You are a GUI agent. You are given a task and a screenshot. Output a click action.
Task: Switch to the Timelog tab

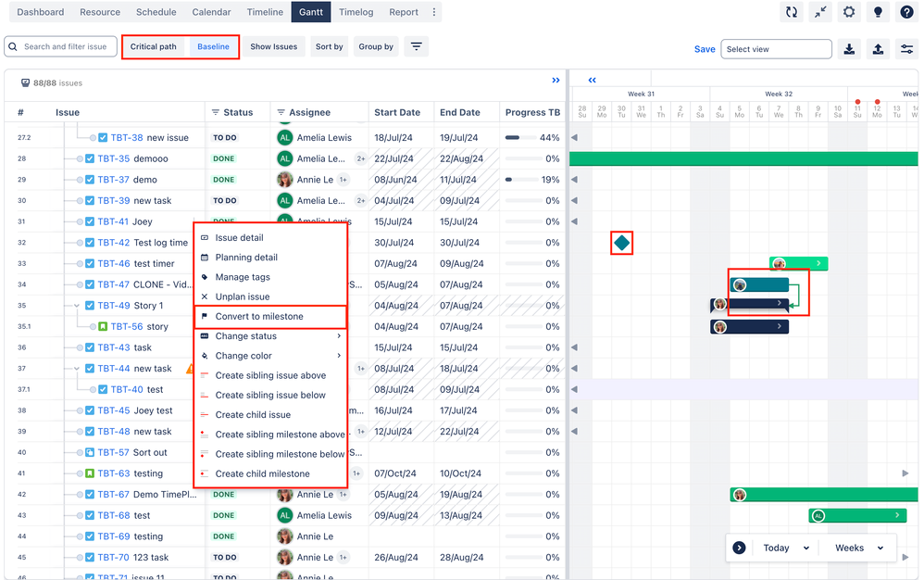pos(356,12)
